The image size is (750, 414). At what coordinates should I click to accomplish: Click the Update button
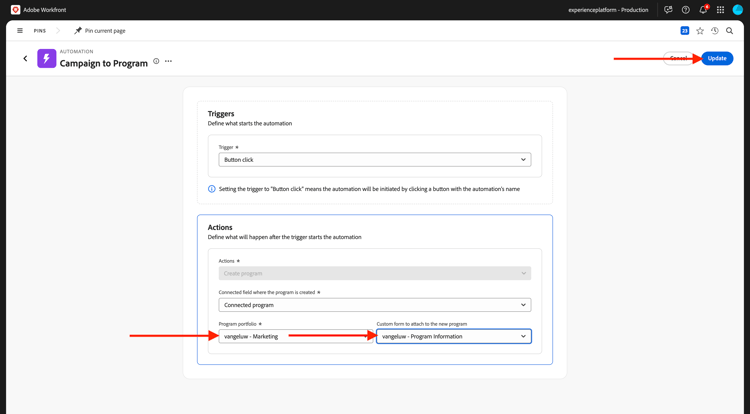coord(717,58)
